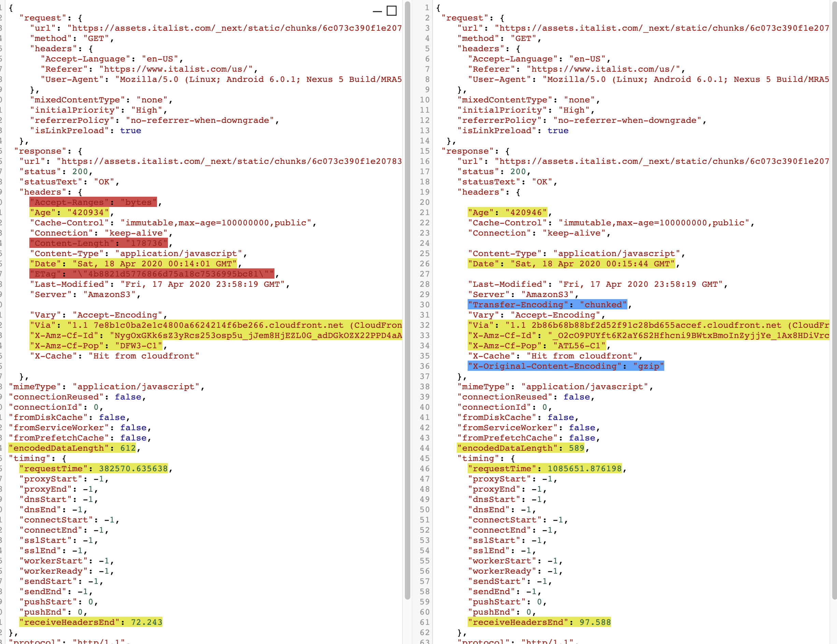Click line number 30 in right gutter
This screenshot has width=837, height=644.
424,304
